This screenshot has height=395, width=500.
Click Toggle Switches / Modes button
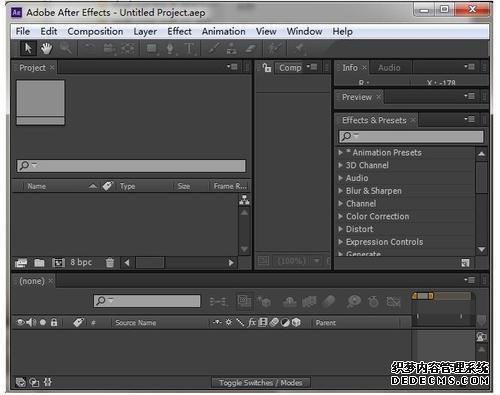point(261,383)
